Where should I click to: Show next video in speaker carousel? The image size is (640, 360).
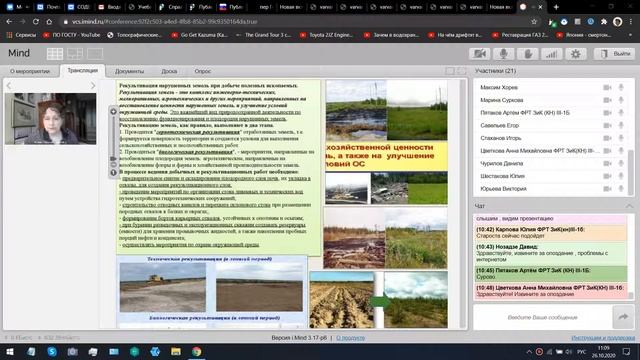pyautogui.click(x=93, y=85)
